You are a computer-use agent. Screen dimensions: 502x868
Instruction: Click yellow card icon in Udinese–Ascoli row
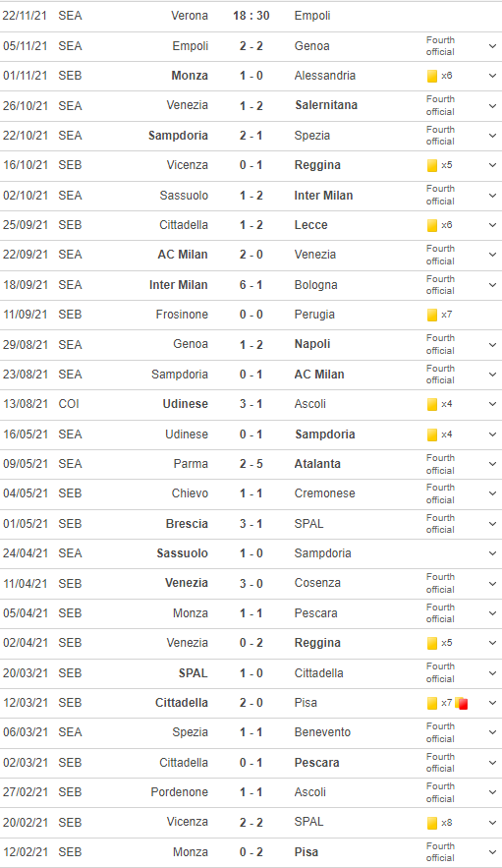(x=432, y=405)
